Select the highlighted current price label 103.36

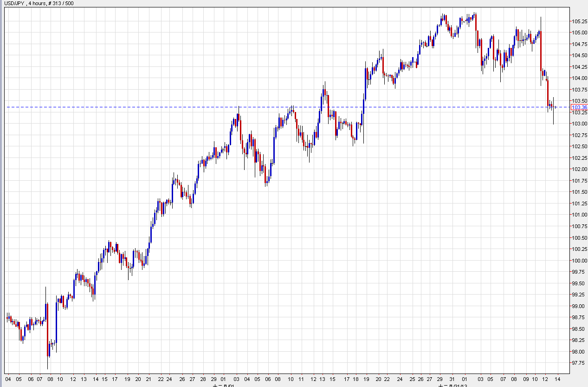580,107
